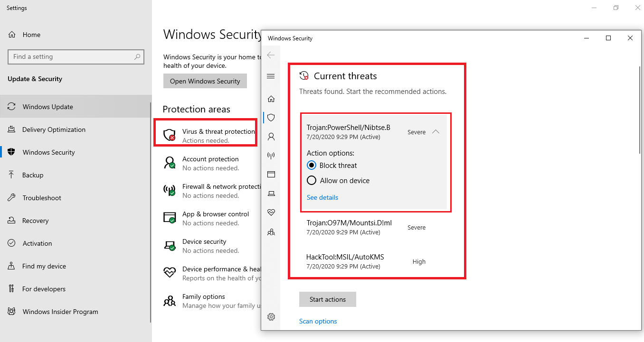644x342 pixels.
Task: Select the Block threat radio option
Action: pos(312,166)
